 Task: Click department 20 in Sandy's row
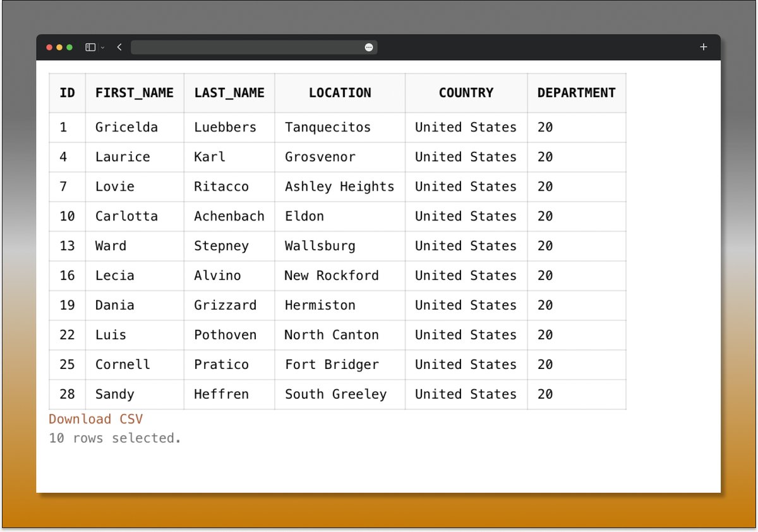coord(545,394)
